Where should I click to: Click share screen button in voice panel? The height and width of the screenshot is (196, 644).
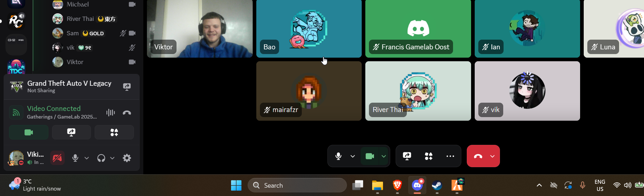[x=71, y=132]
